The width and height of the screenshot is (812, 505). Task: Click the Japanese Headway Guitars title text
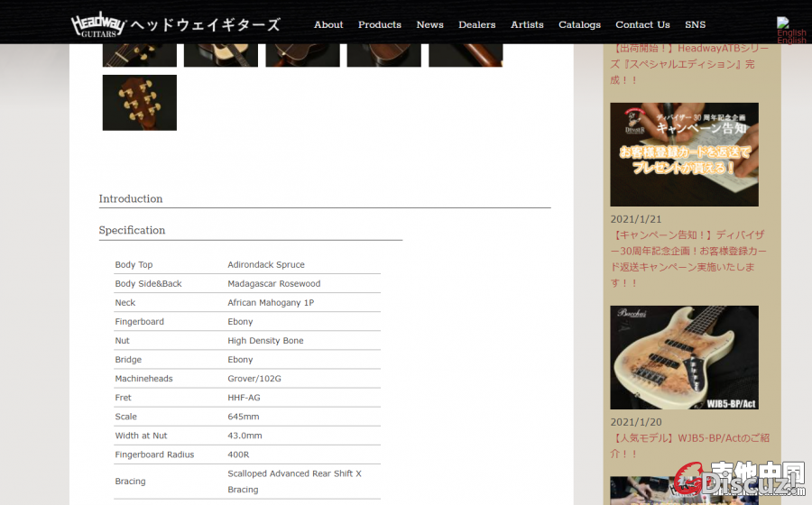click(205, 24)
